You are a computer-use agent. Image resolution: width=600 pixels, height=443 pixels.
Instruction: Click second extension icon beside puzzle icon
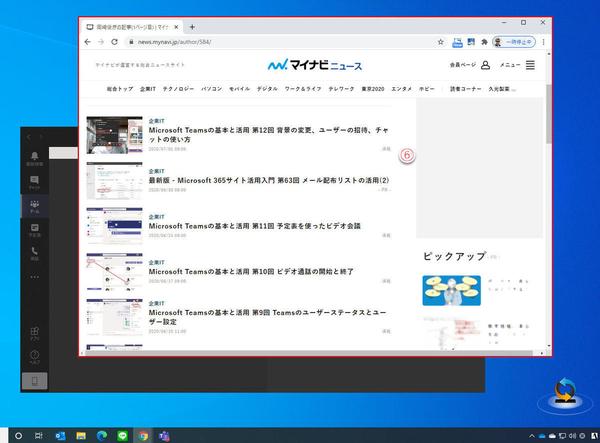471,42
